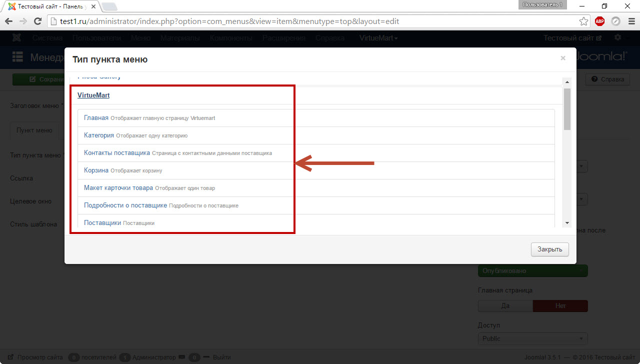Open the VirtueMart menu in admin bar
Image resolution: width=640 pixels, height=364 pixels.
coord(378,38)
